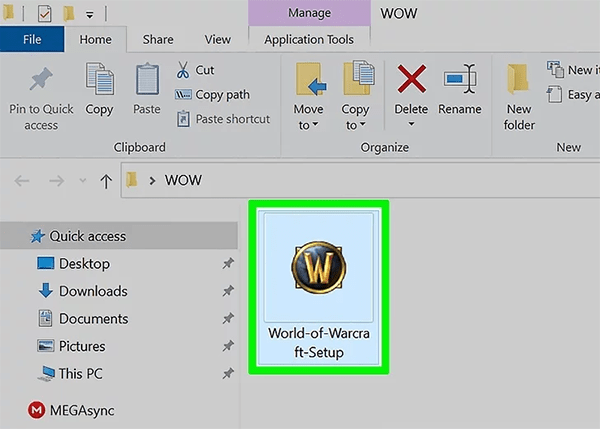Go back with the Back arrow
Viewport: 600px width, 429px height.
click(x=22, y=180)
